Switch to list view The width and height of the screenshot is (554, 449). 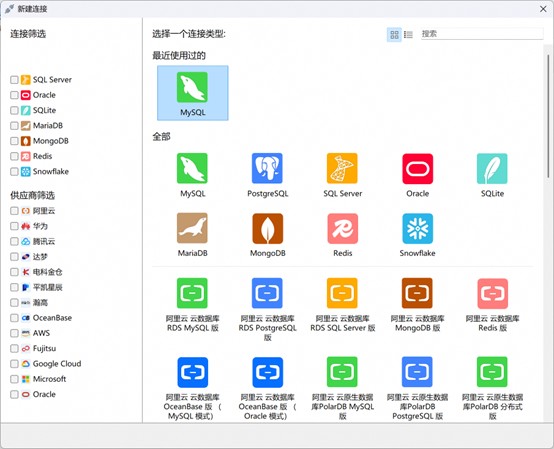[x=408, y=34]
